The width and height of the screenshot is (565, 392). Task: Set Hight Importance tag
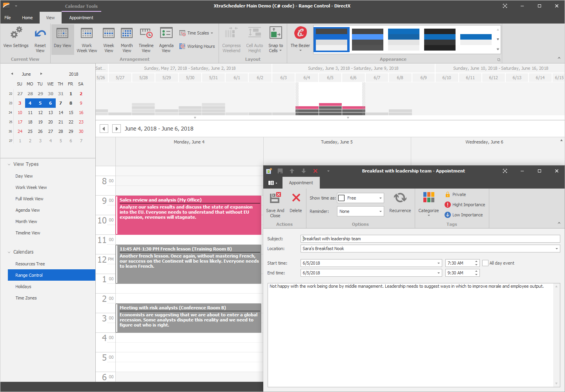pos(465,205)
